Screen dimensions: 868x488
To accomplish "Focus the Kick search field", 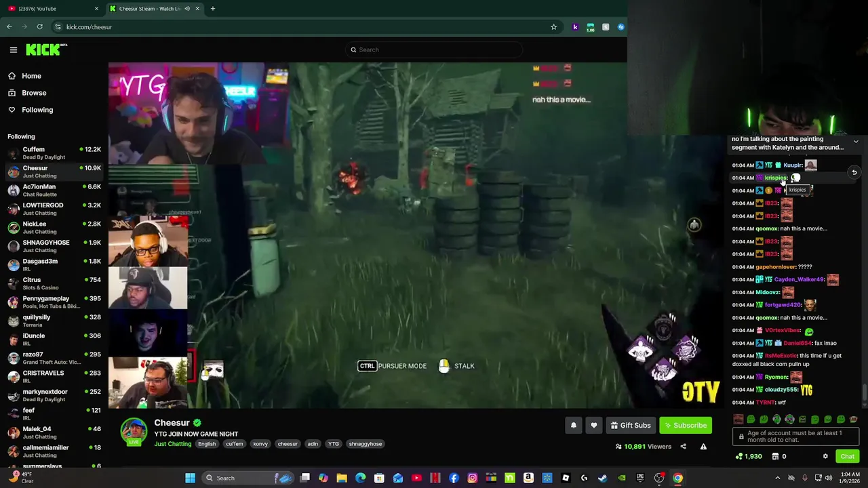I will tap(434, 49).
